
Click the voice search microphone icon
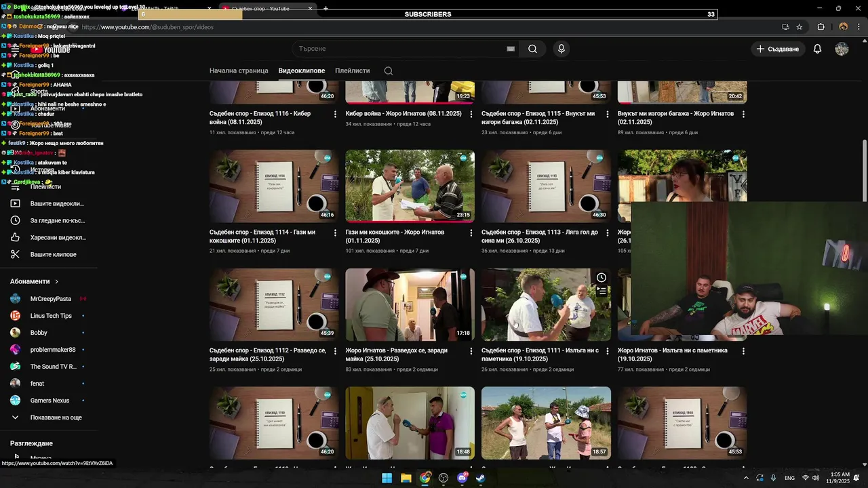[x=561, y=49]
